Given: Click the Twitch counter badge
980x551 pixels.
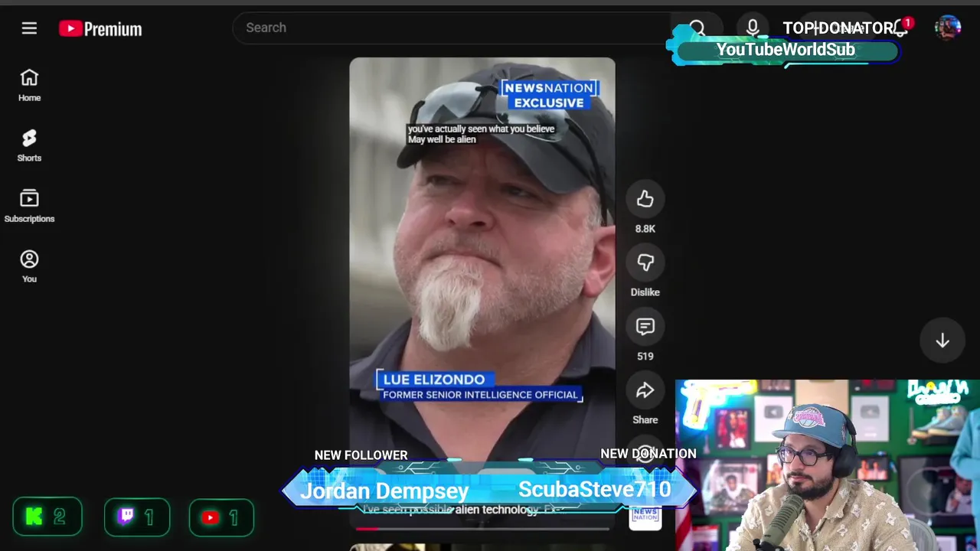Looking at the screenshot, I should tap(137, 517).
